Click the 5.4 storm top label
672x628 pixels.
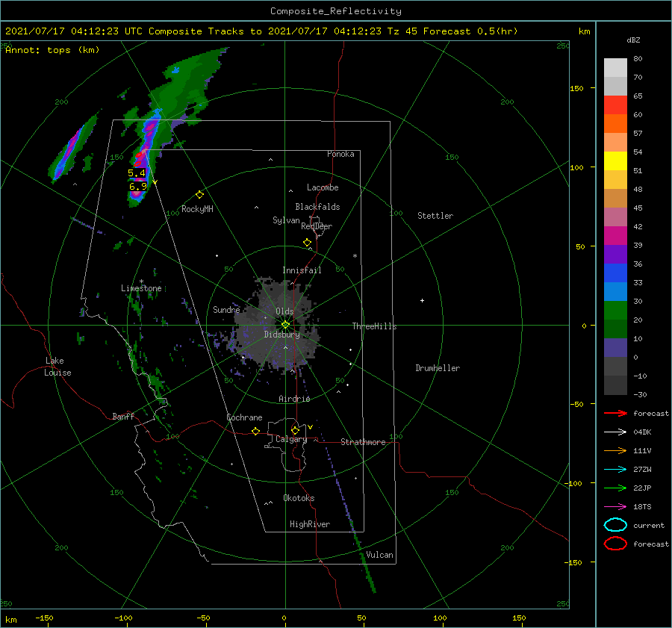point(137,173)
